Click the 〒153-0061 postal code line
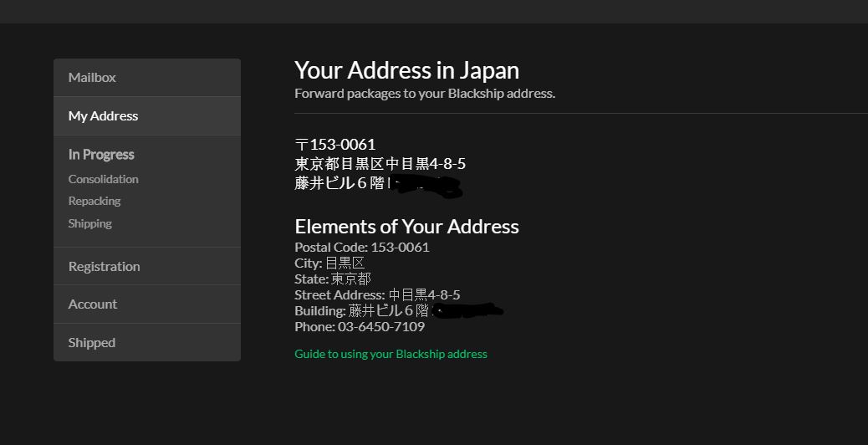 click(335, 145)
